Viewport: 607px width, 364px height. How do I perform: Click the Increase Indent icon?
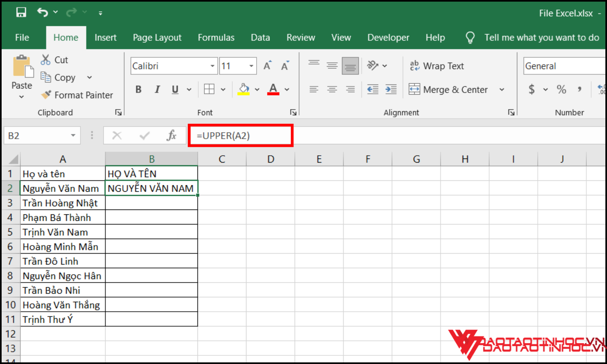click(x=391, y=89)
